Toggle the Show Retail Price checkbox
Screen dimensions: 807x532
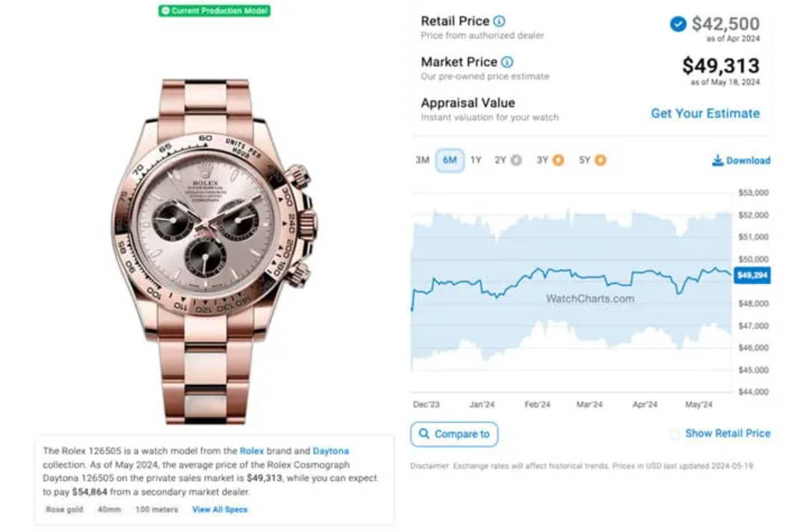(674, 433)
